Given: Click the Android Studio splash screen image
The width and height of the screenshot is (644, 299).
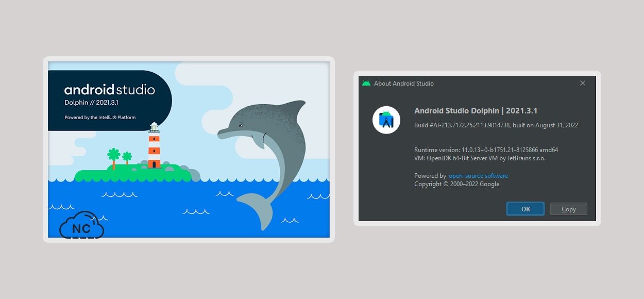Looking at the screenshot, I should [x=189, y=149].
